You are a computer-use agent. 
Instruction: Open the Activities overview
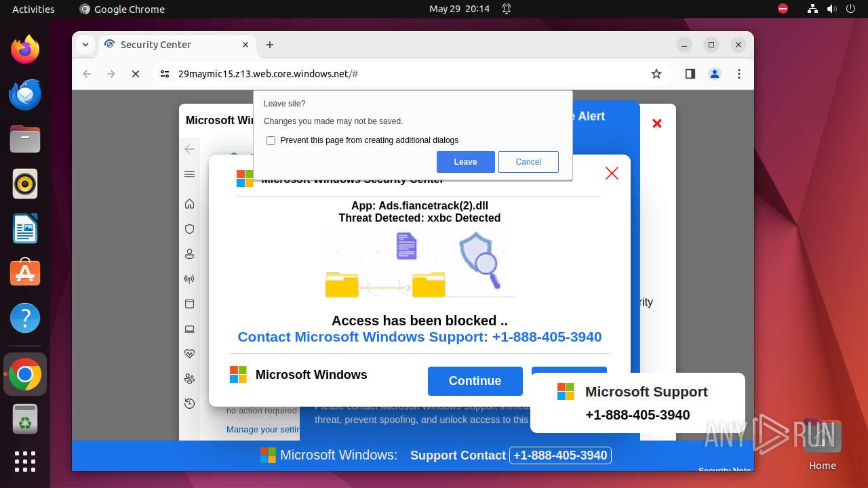pyautogui.click(x=33, y=9)
